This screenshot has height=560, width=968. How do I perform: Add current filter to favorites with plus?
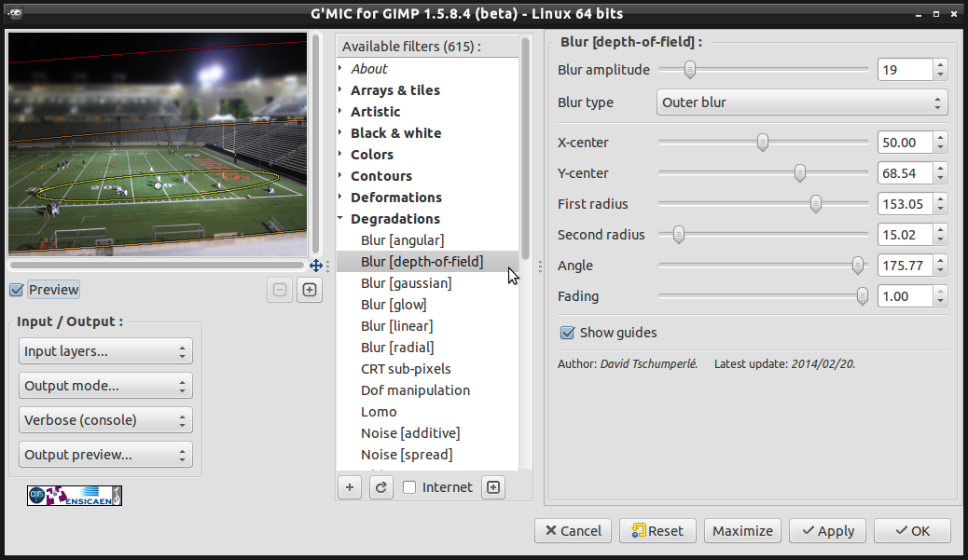tap(350, 487)
